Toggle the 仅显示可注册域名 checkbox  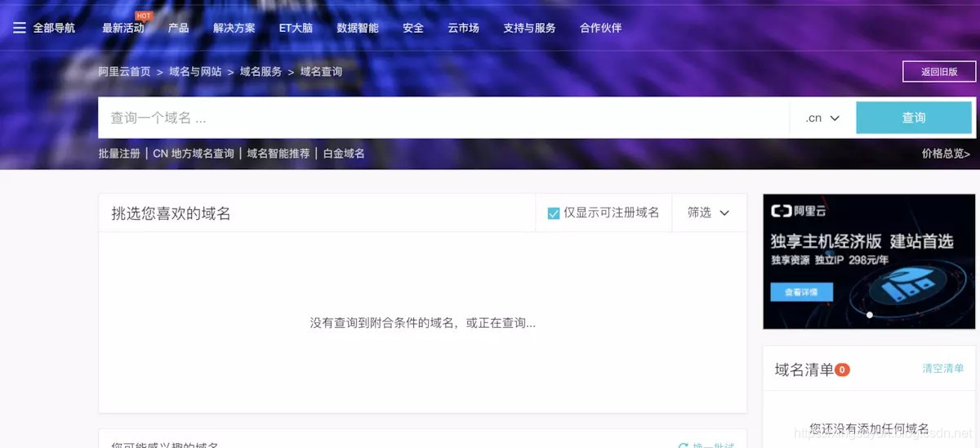(554, 213)
